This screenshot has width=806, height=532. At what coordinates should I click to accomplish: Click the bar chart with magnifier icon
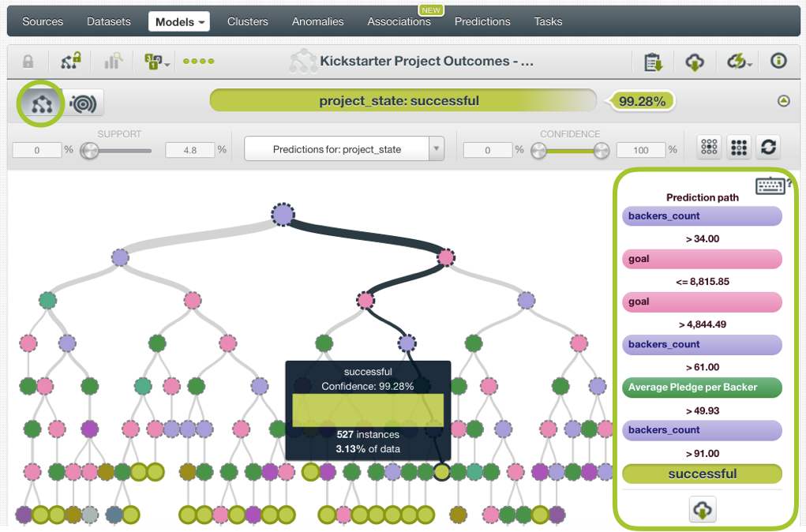tap(114, 61)
